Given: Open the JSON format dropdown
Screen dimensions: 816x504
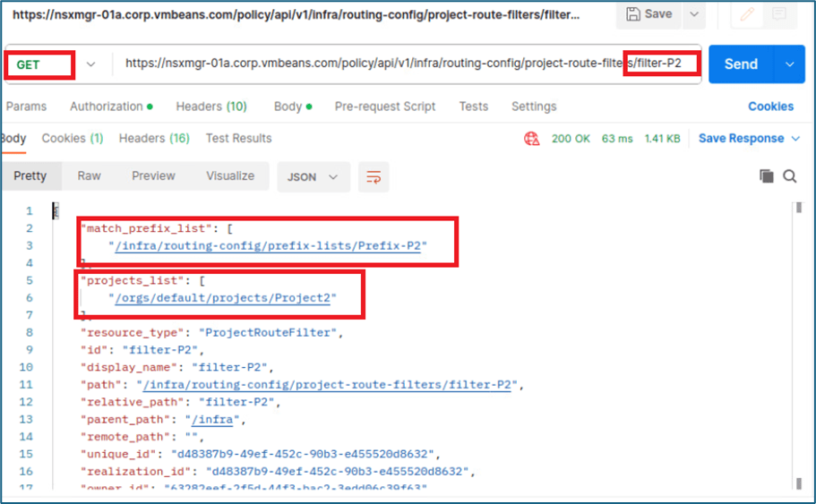Looking at the screenshot, I should tap(312, 177).
